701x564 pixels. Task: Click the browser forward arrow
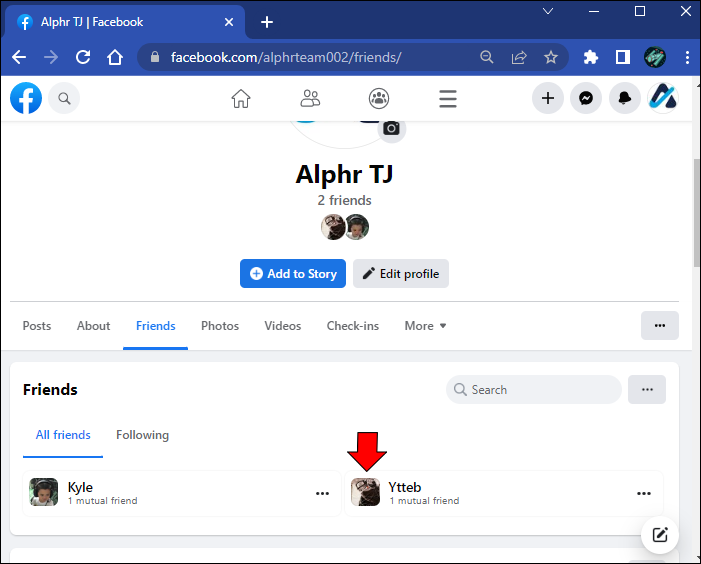51,57
